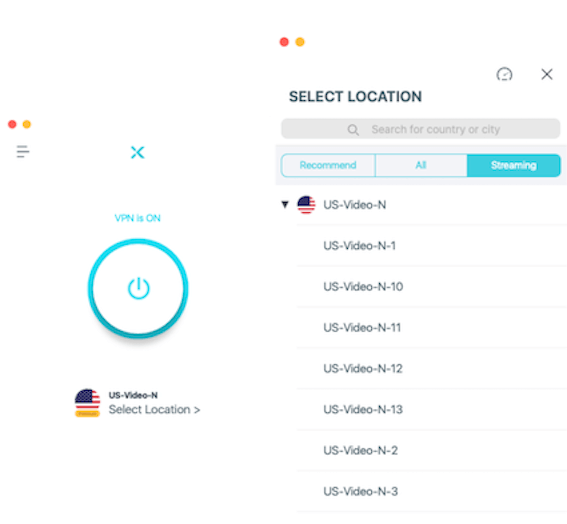
Task: Click the red close dot of location window
Action: tap(284, 42)
